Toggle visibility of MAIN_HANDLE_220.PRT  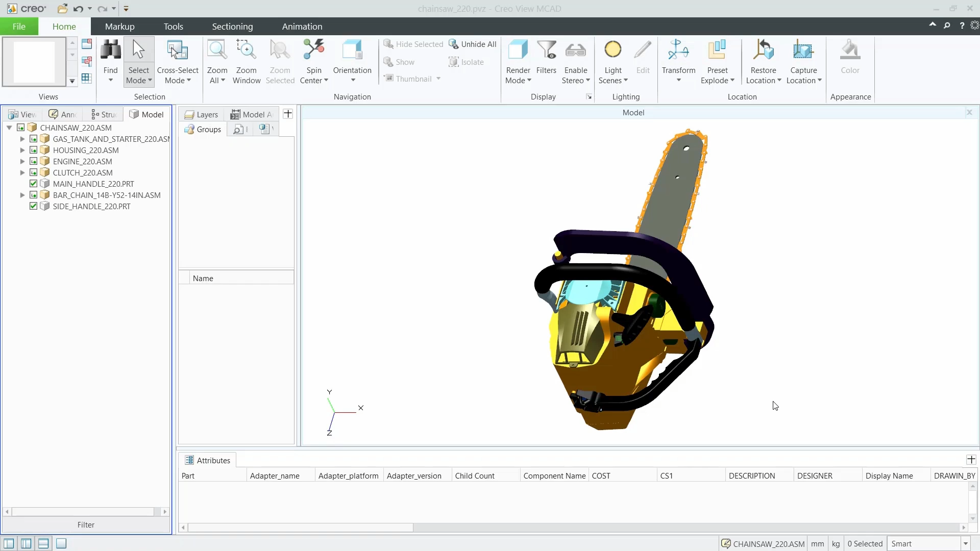33,184
